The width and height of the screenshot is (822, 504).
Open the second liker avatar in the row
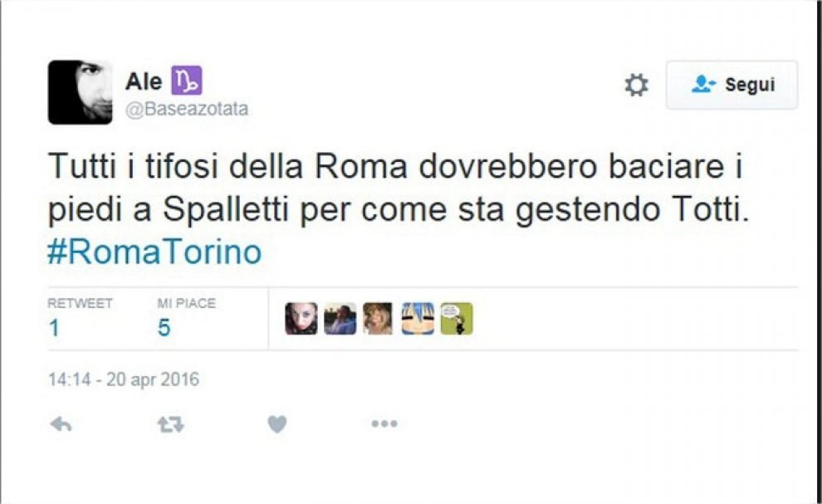pos(340,318)
